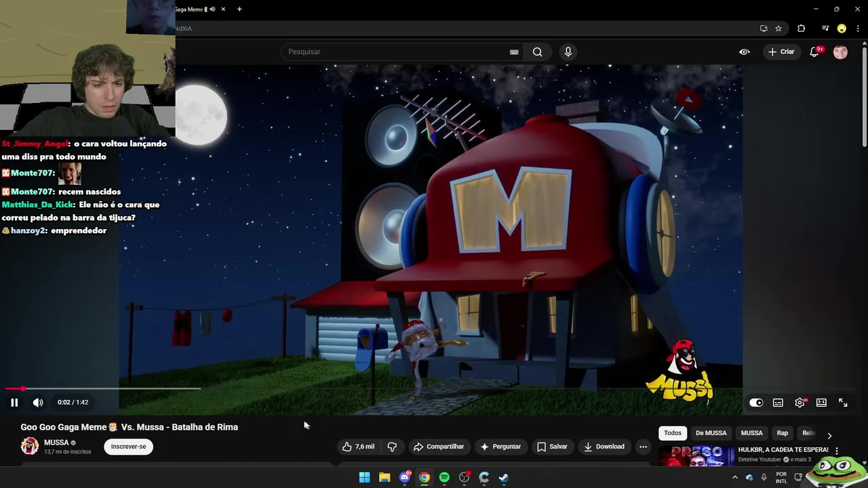Seek on the video progress bar
Viewport: 868px width, 488px height.
103,388
